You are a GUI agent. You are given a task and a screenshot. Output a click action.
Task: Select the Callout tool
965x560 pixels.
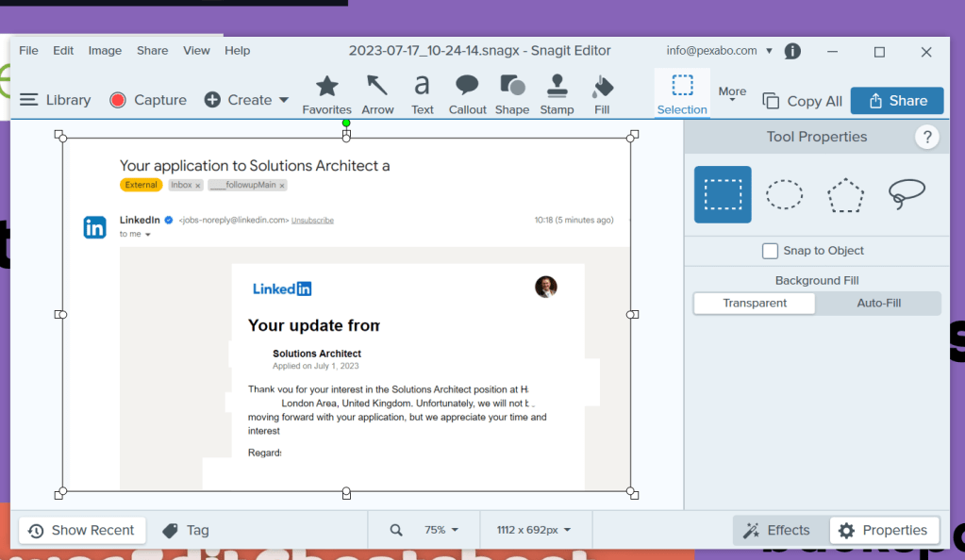[x=467, y=95]
